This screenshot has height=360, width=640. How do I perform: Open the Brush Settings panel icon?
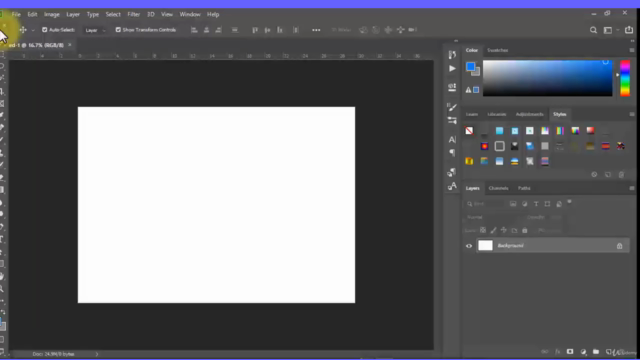[452, 107]
